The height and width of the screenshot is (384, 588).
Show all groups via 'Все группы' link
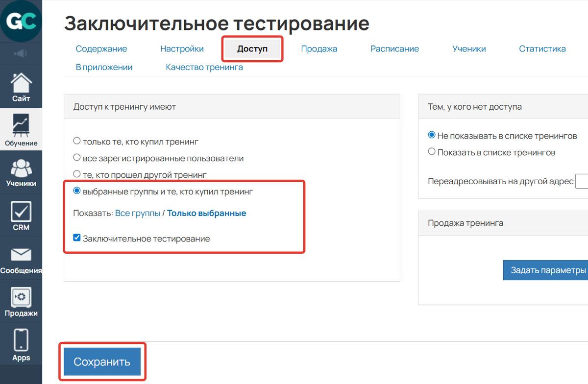point(138,213)
